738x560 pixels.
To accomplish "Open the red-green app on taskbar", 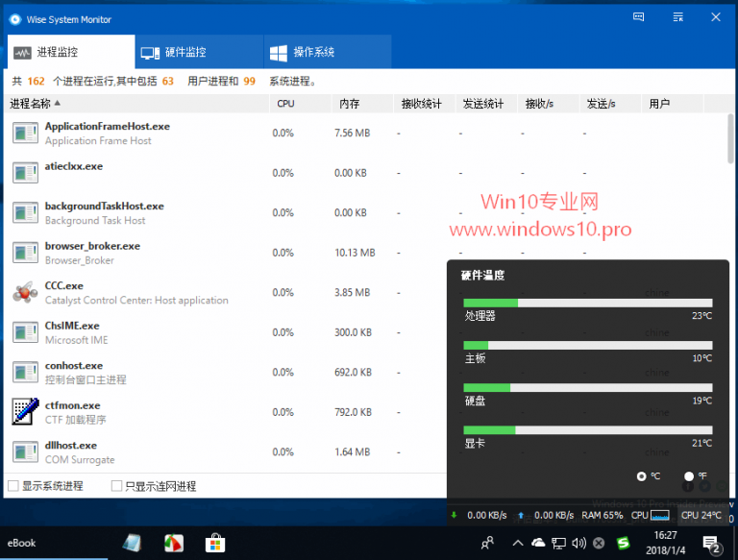I will point(174,543).
